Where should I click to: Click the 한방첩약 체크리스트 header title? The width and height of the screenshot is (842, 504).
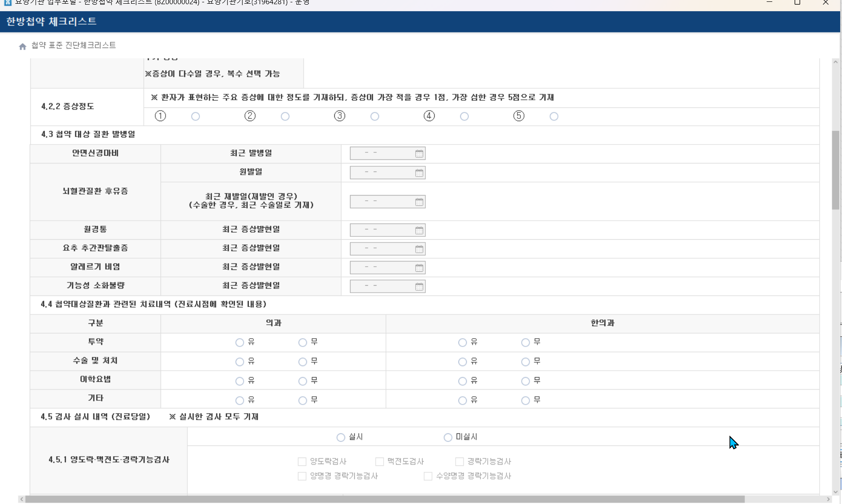pyautogui.click(x=52, y=21)
